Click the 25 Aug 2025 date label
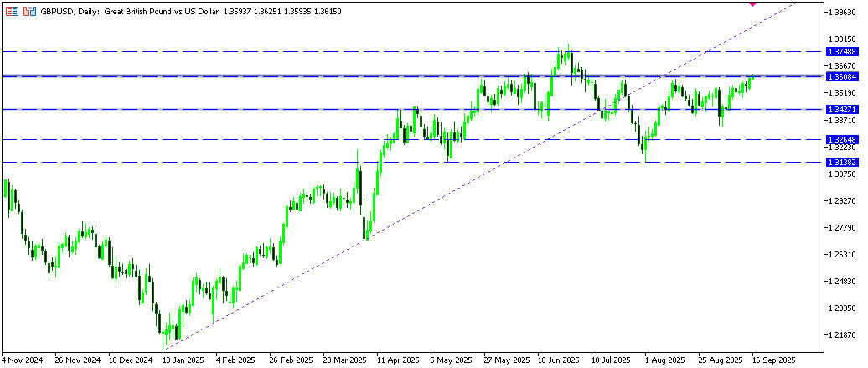 point(721,359)
